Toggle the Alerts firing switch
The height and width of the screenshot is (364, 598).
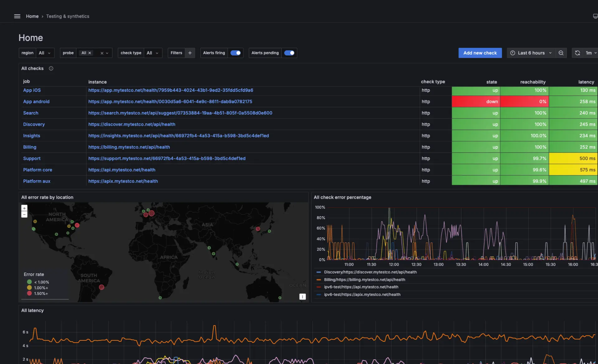point(235,53)
